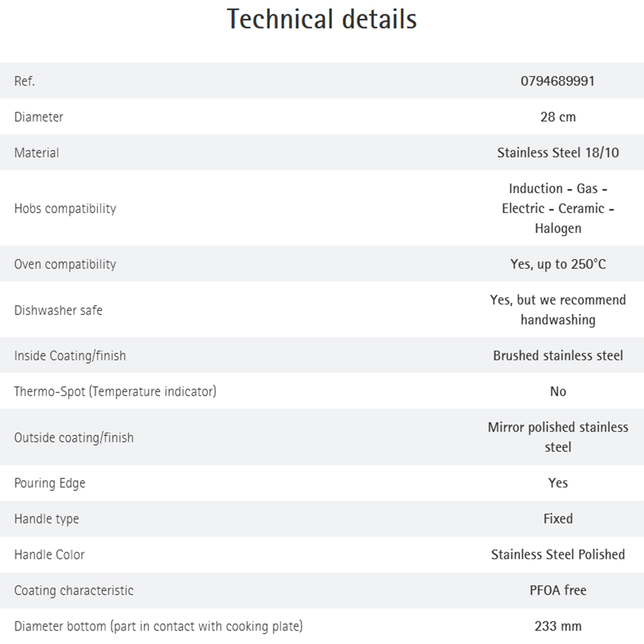Image resolution: width=644 pixels, height=644 pixels.
Task: Click the Mirror polished stainless steel value
Action: (x=558, y=437)
